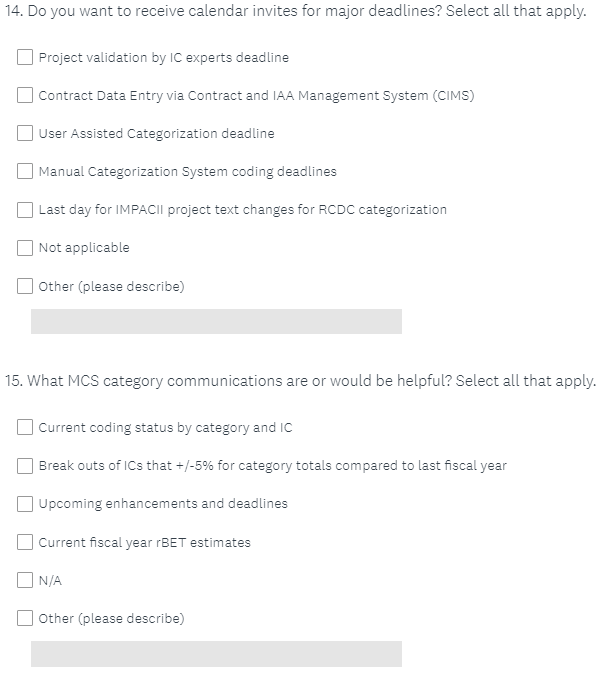Tick the Contract Data Entry via CIMS checkbox
The image size is (613, 674).
pos(25,95)
